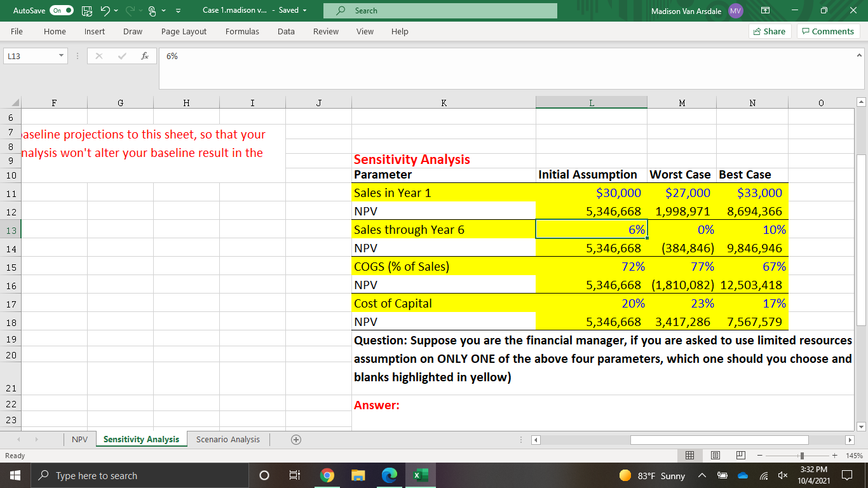Open the Help ribbon tab
The height and width of the screenshot is (488, 868).
click(x=400, y=31)
